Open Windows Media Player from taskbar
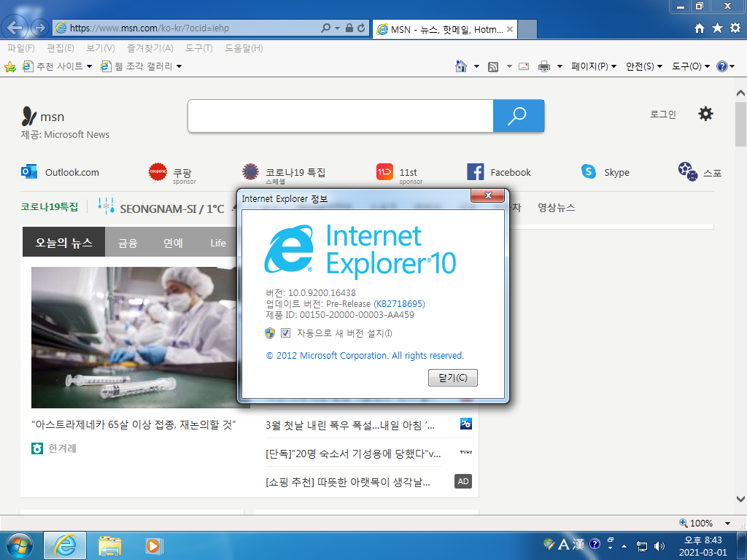 pyautogui.click(x=154, y=545)
